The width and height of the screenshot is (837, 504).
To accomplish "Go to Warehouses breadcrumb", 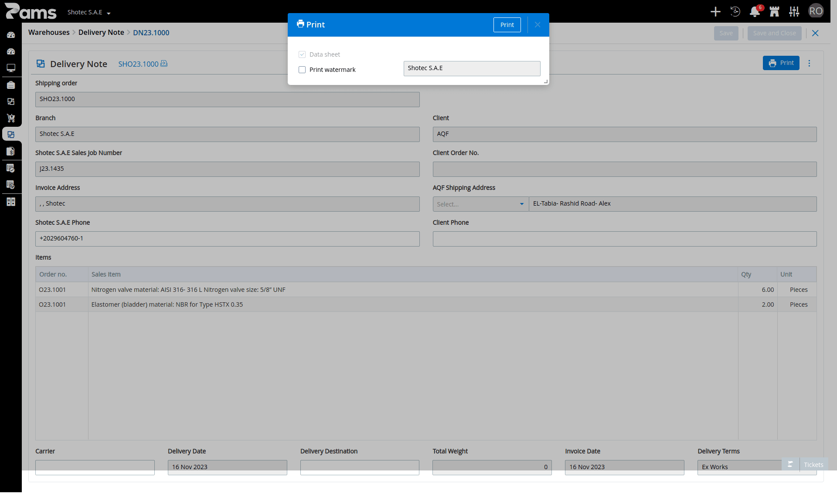I will point(49,33).
